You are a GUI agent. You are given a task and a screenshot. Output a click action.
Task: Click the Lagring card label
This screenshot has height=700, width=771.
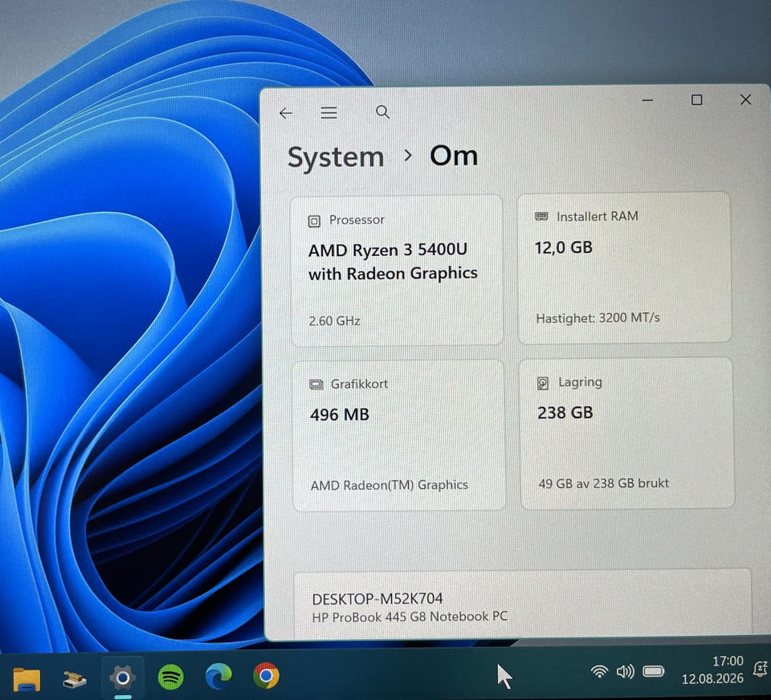580,382
